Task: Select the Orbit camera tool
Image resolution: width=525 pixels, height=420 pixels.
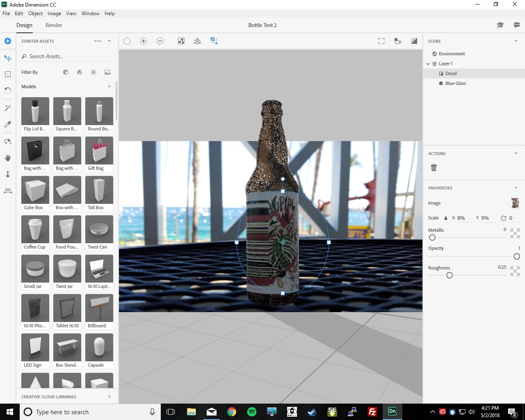Action: click(7, 142)
